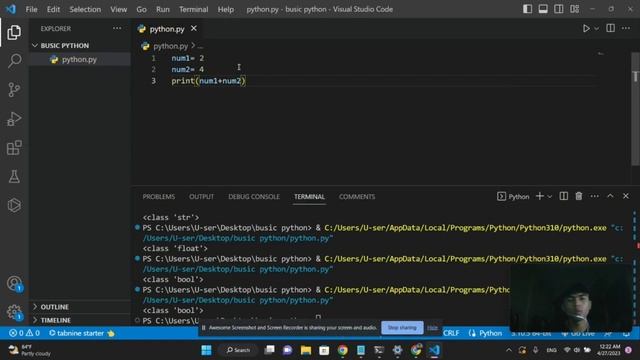Image resolution: width=640 pixels, height=360 pixels.
Task: Click Stop sharing button
Action: 402,327
